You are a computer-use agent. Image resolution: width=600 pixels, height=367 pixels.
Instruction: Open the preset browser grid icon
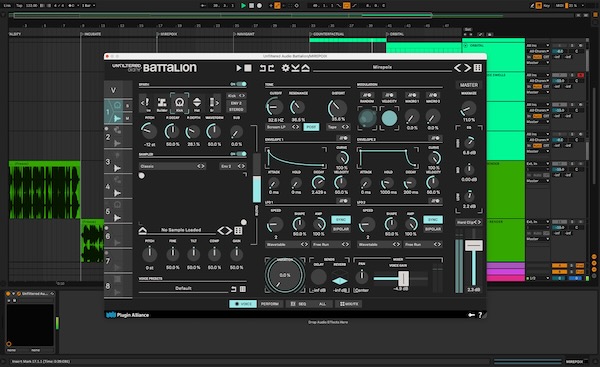click(478, 68)
